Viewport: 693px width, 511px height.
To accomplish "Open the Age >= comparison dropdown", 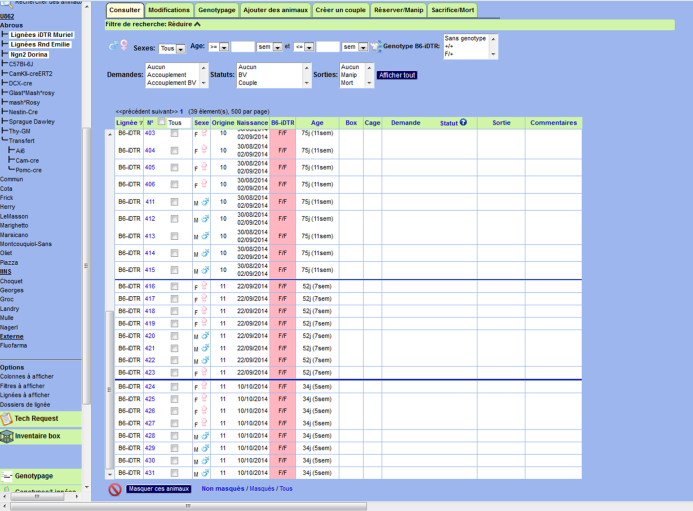I will click(x=218, y=47).
